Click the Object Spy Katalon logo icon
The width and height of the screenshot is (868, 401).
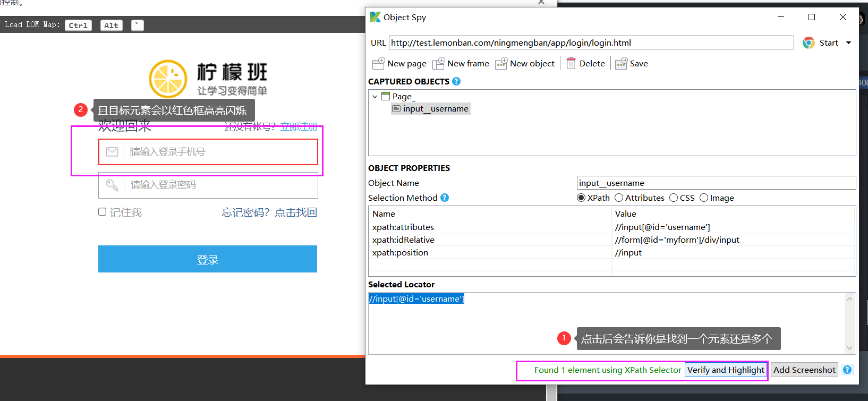pyautogui.click(x=375, y=17)
